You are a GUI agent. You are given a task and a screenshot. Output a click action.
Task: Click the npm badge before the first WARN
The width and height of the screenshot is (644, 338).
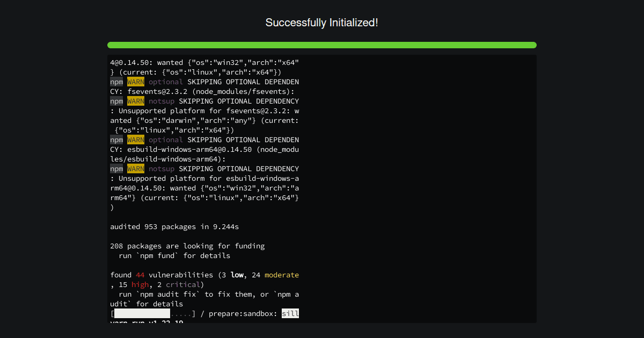(x=116, y=82)
